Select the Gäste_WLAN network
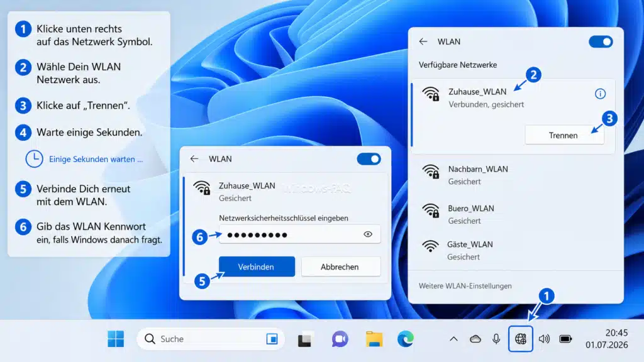The height and width of the screenshot is (362, 644). point(513,250)
